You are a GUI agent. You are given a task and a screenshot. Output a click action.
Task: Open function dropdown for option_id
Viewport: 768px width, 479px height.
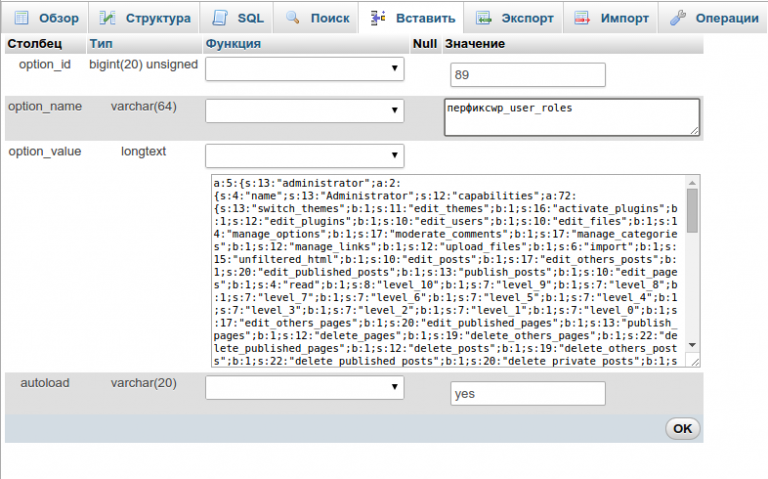304,69
